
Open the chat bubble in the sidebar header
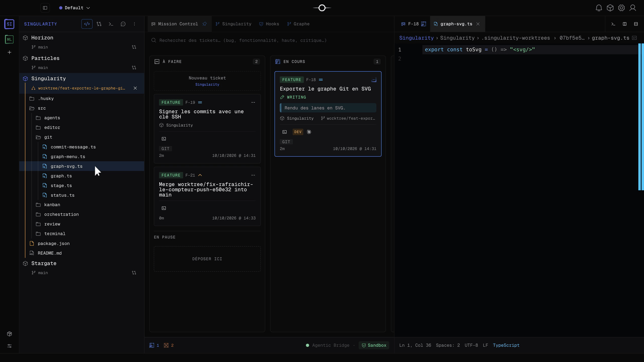123,24
